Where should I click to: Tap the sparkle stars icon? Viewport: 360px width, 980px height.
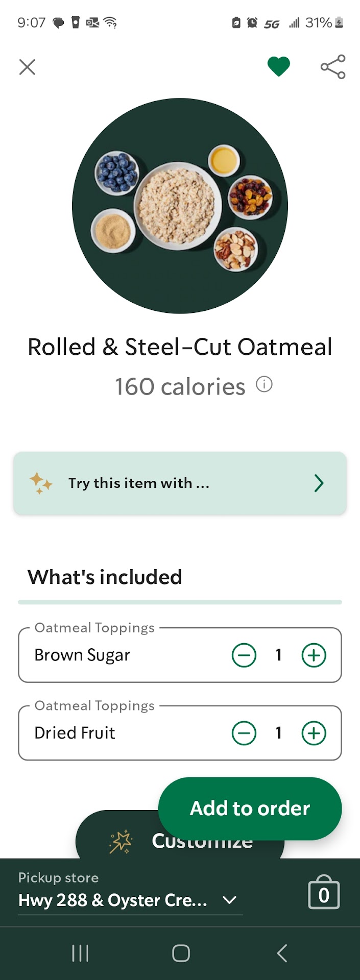(41, 483)
